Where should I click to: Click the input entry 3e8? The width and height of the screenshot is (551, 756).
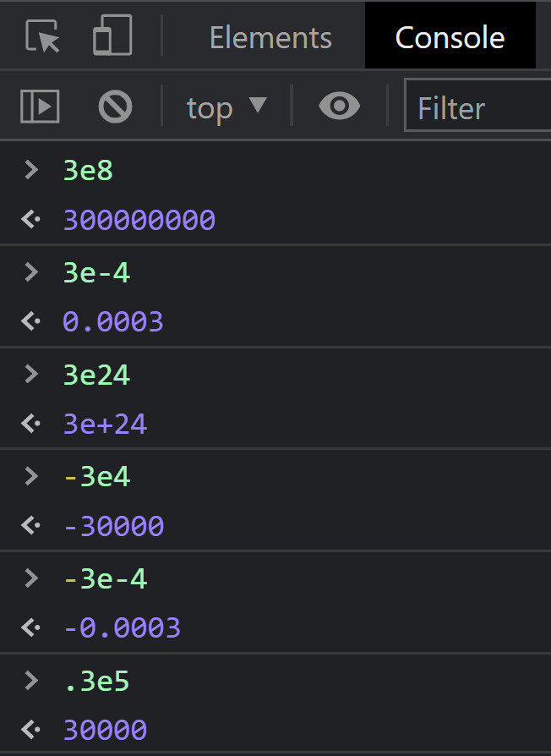point(88,170)
